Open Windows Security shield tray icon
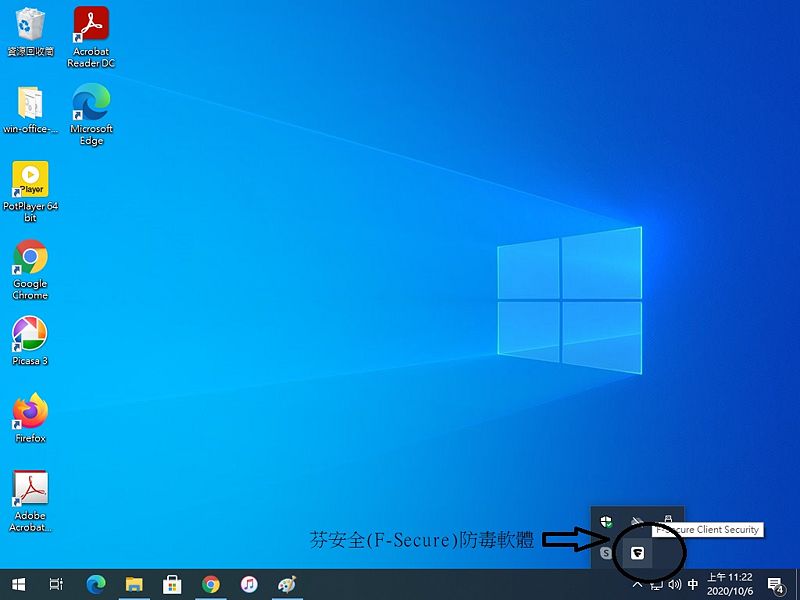Viewport: 800px width, 600px height. point(606,522)
